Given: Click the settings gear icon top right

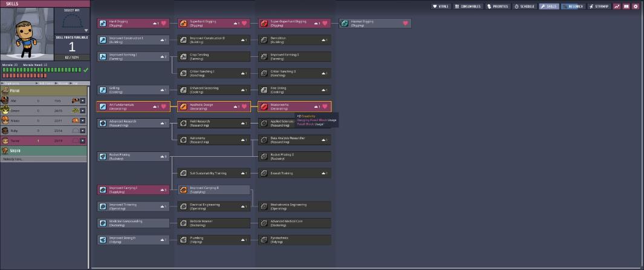Looking at the screenshot, I should coord(636,7).
